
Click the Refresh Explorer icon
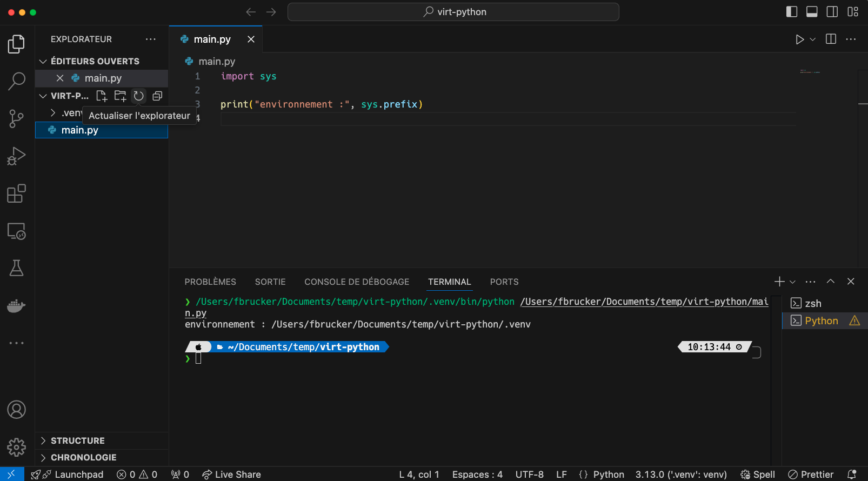(x=139, y=96)
